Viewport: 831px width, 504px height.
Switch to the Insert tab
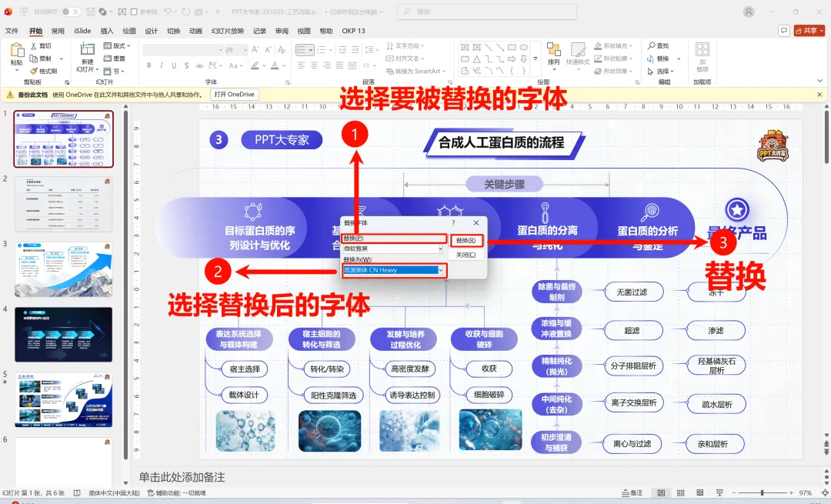point(107,31)
